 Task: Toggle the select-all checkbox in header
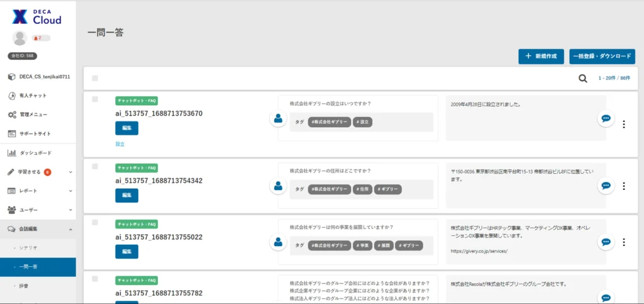coord(95,79)
